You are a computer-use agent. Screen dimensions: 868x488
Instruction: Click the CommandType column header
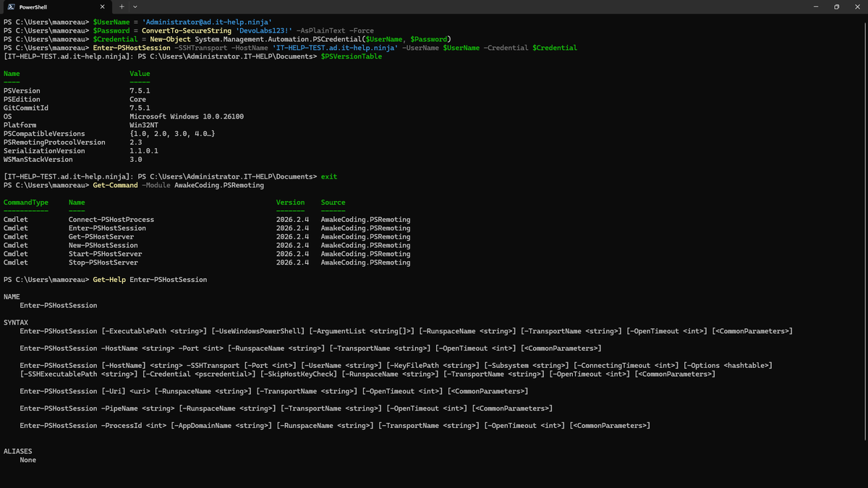point(26,202)
